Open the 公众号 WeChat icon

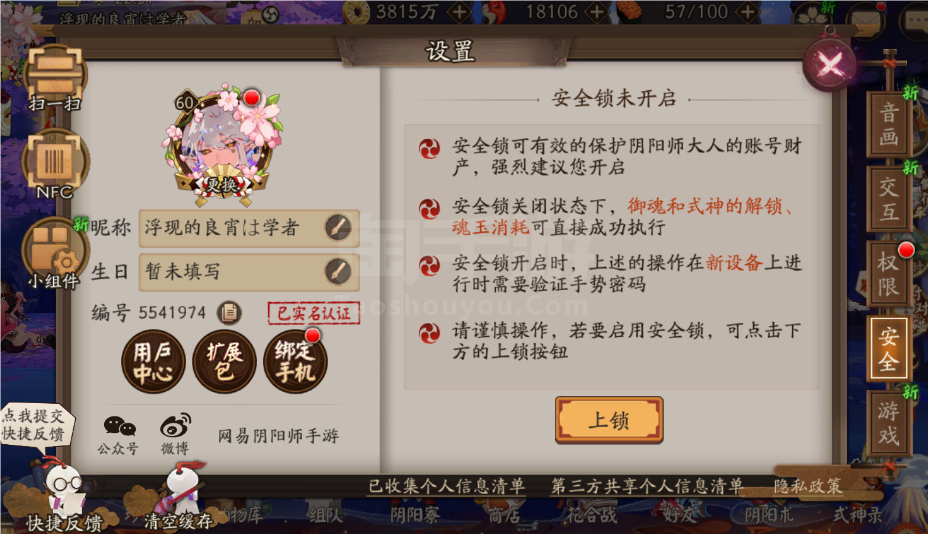[118, 435]
